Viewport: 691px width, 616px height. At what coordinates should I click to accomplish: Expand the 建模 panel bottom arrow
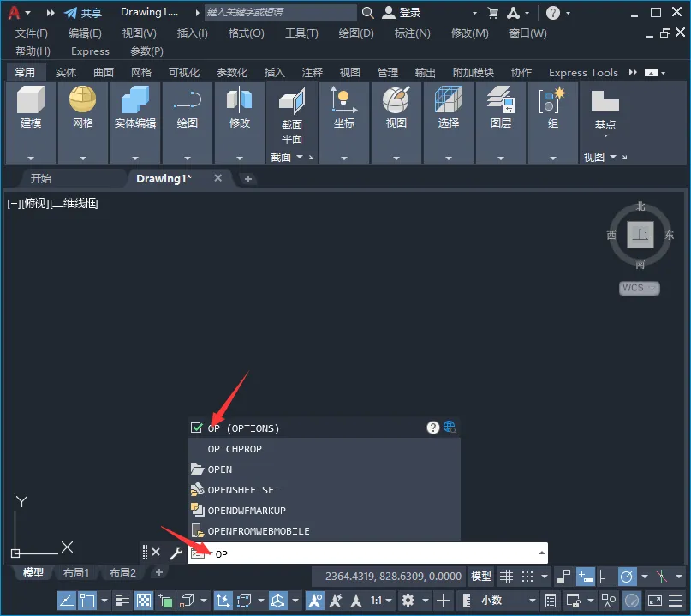tap(31, 158)
